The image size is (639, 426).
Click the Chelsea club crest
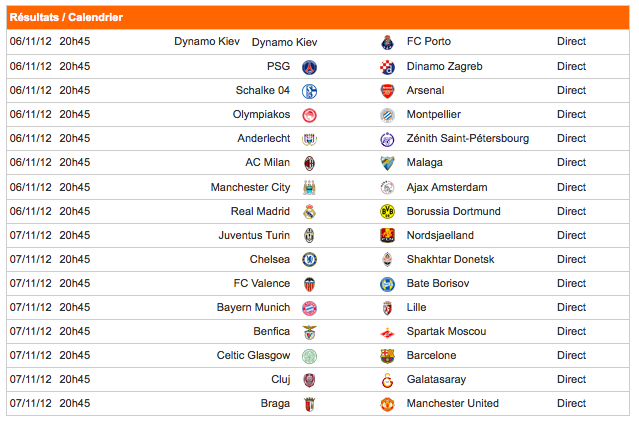click(309, 260)
